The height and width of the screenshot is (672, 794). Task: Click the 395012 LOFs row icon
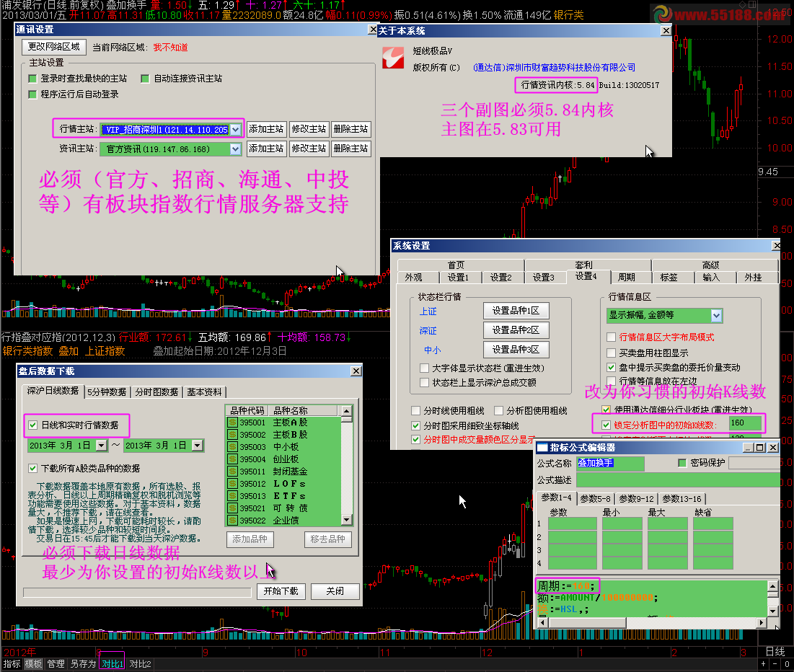tap(232, 484)
